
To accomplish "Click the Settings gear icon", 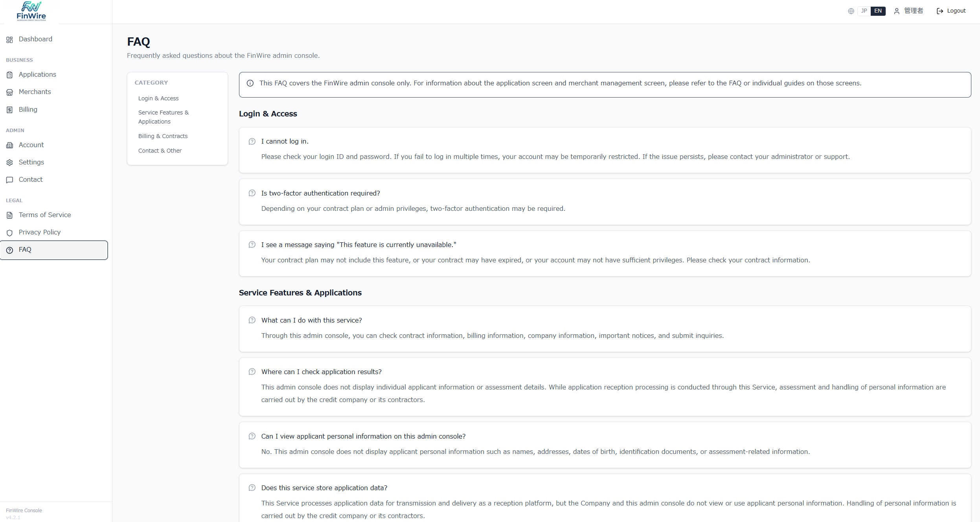I will (x=10, y=162).
